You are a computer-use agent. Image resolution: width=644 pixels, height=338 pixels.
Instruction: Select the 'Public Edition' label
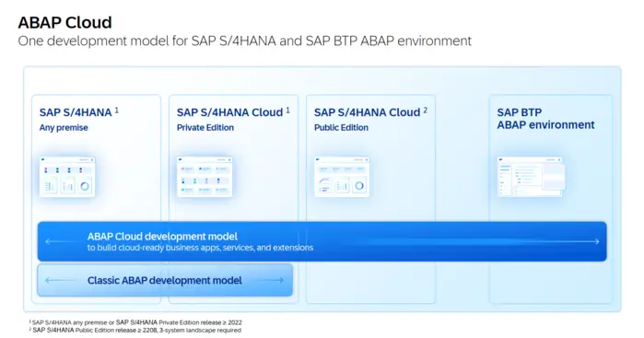[341, 128]
